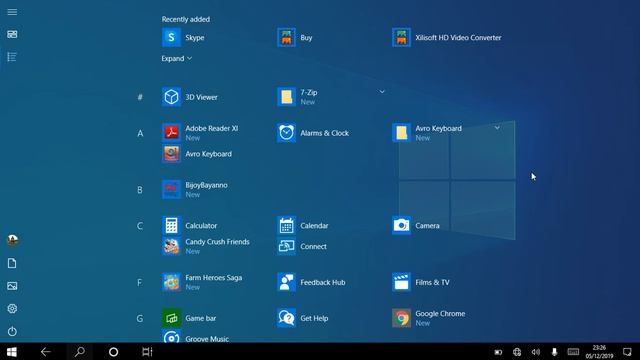Open the Buy app icon
640x360 pixels.
coord(287,38)
